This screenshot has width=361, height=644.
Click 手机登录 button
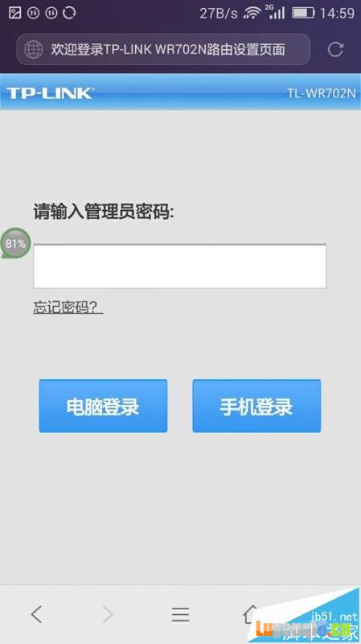[256, 406]
